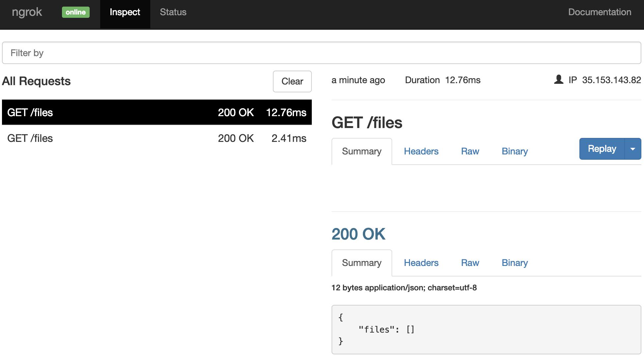Click the green online status badge

[75, 12]
